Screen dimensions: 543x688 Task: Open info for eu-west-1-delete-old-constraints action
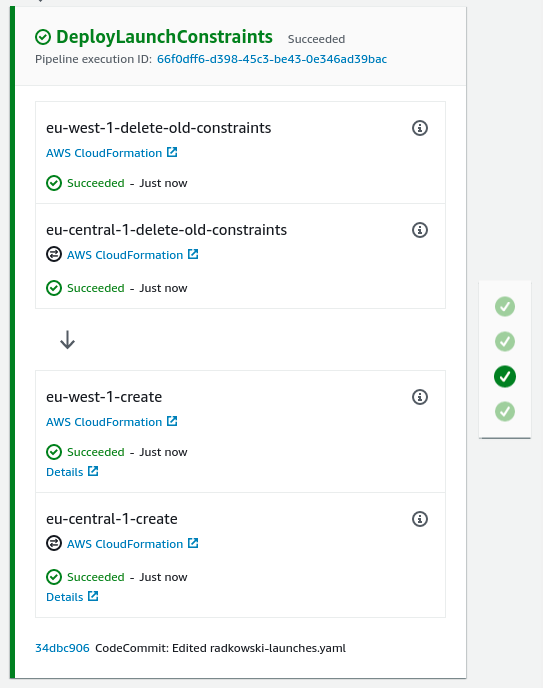pyautogui.click(x=420, y=128)
